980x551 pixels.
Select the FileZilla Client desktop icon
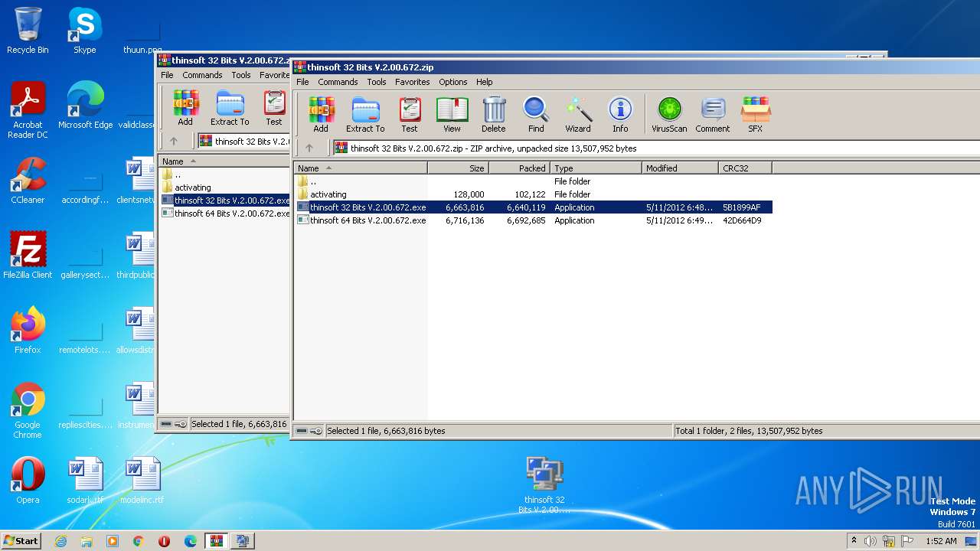tap(28, 256)
